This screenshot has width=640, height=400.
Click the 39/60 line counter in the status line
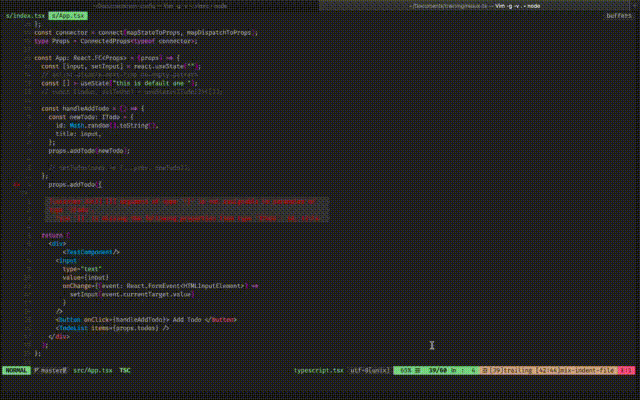point(438,370)
